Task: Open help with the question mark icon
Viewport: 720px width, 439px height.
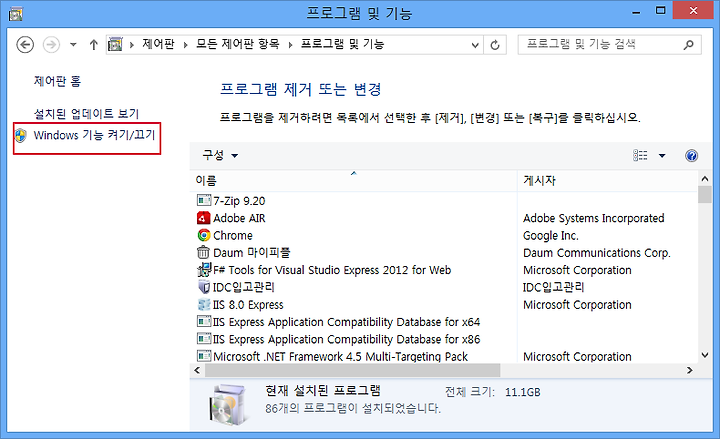Action: (x=691, y=156)
